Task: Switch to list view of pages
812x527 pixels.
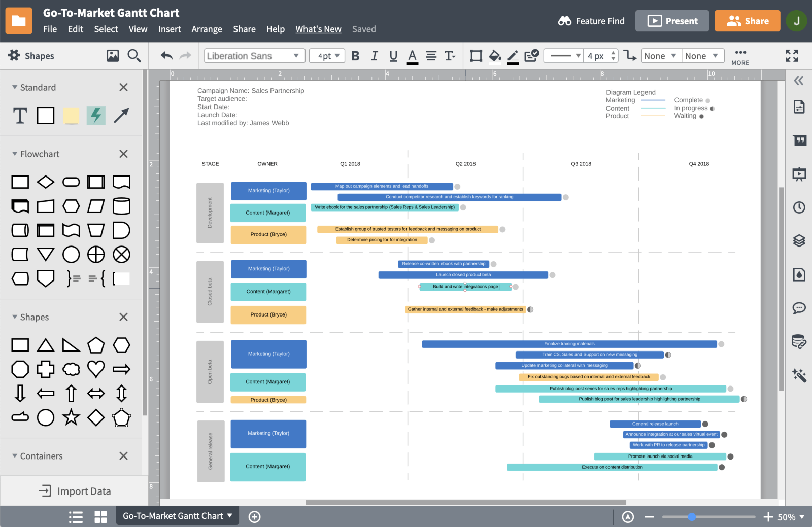Action: tap(76, 517)
